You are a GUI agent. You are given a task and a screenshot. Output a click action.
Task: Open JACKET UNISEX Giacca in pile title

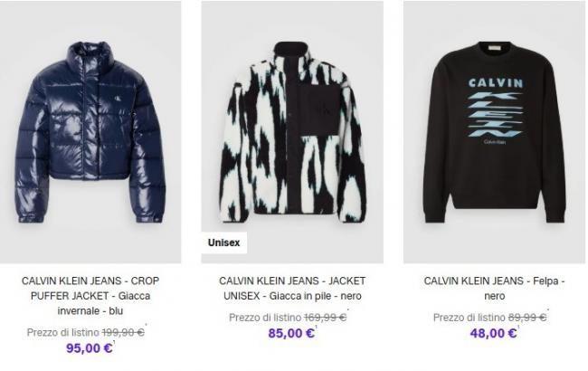pos(292,288)
